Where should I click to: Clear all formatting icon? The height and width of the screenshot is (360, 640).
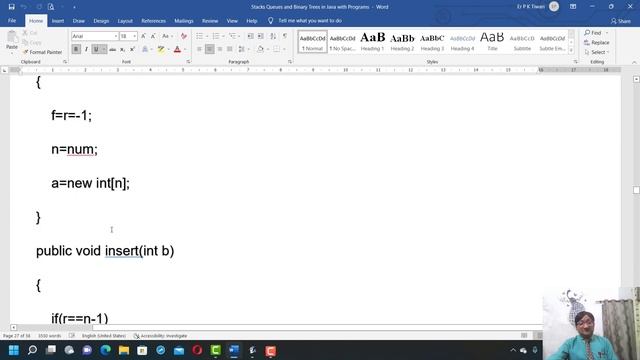[184, 36]
